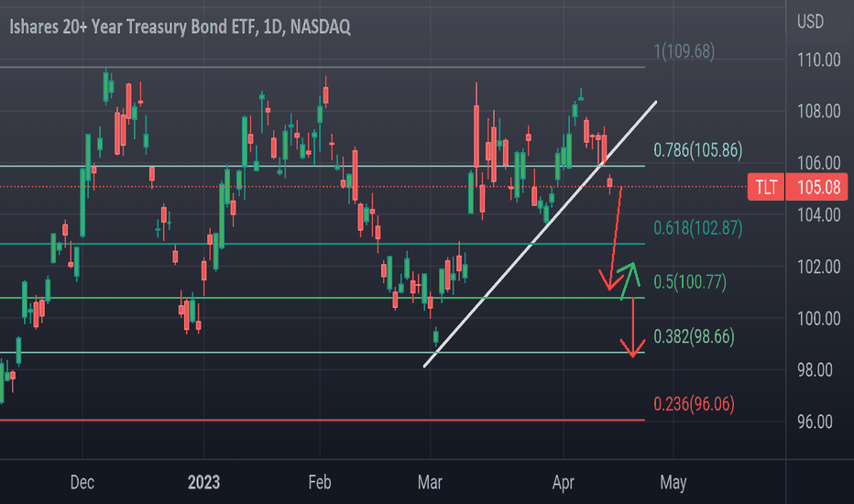Select the 0.5(100.77) Fibonacci label

pyautogui.click(x=689, y=281)
